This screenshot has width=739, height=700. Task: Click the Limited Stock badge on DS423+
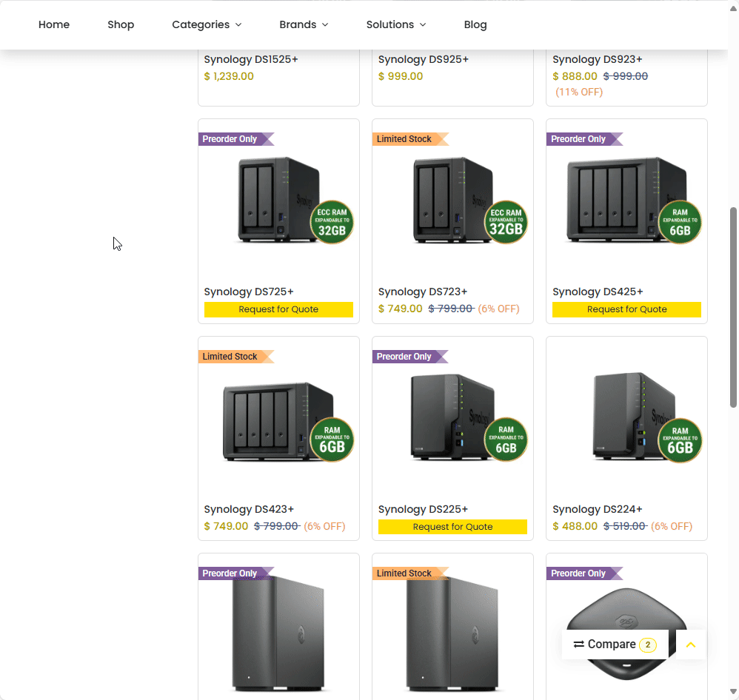tap(236, 357)
